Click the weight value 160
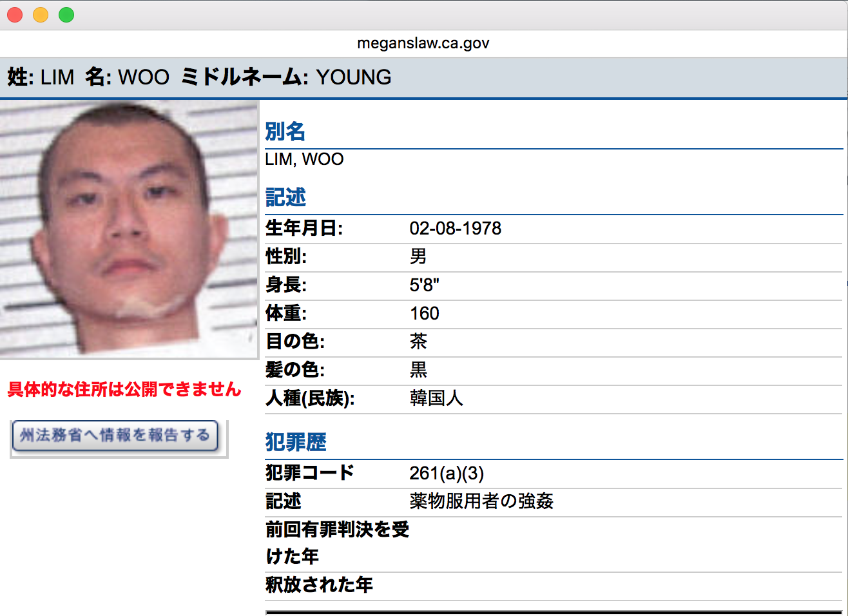This screenshot has height=616, width=848. tap(425, 314)
